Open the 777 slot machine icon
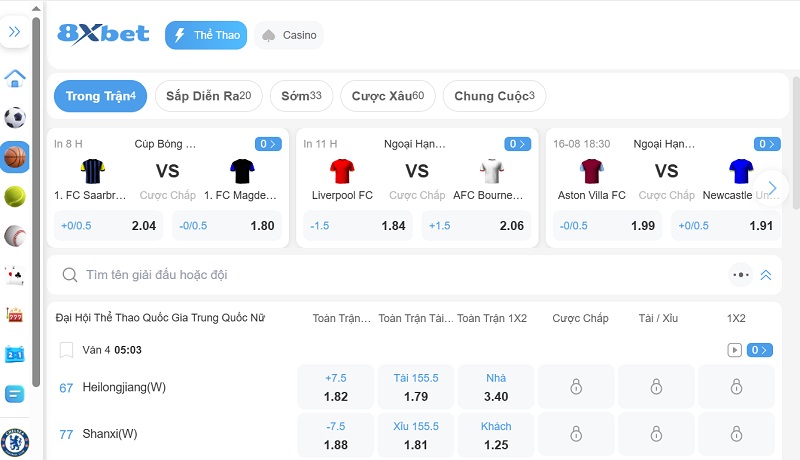 [15, 315]
